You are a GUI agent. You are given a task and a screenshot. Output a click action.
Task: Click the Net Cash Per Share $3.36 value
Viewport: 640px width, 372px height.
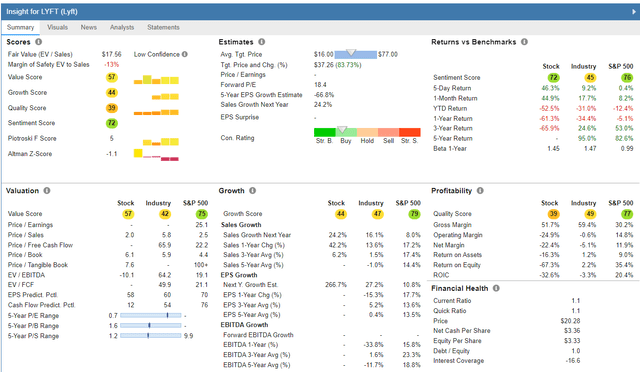coord(572,331)
